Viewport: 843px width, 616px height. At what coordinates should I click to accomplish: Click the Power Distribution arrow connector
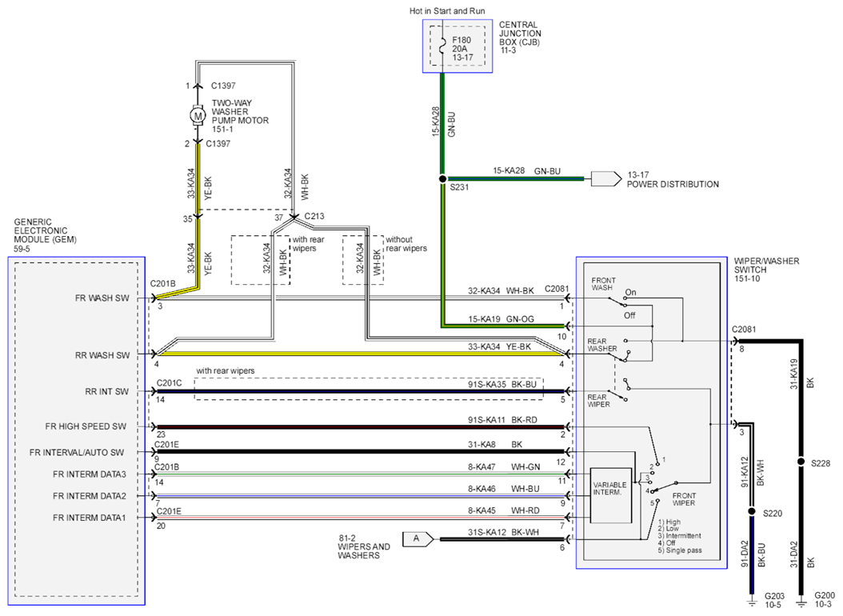(x=606, y=178)
